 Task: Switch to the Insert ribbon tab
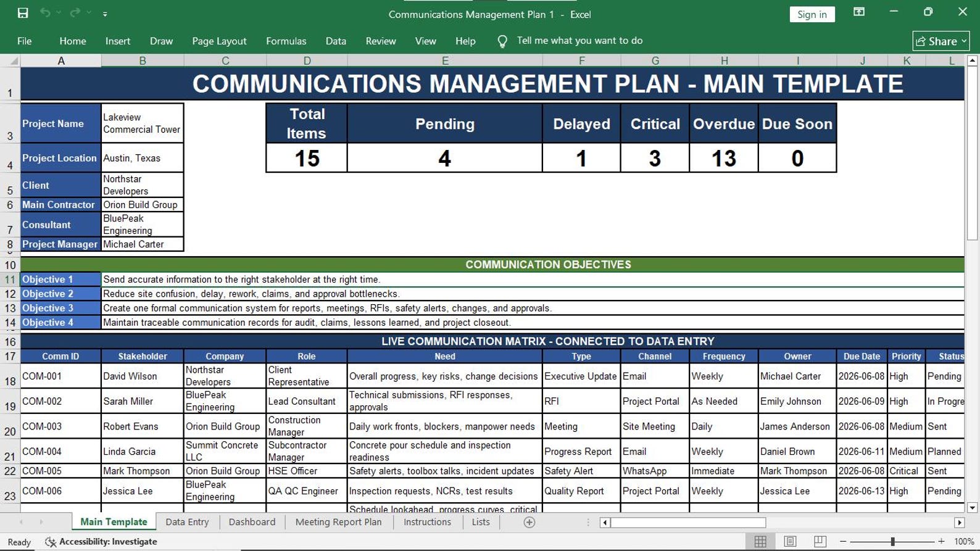(118, 41)
